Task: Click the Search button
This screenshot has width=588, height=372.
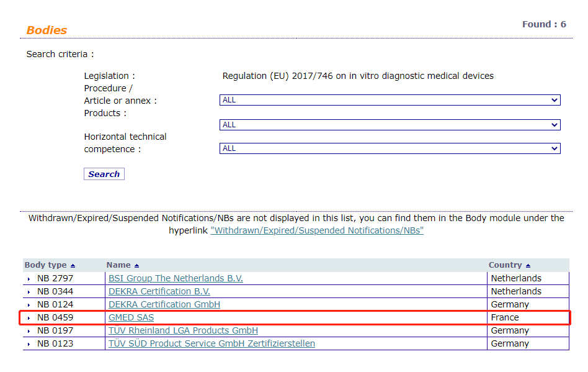Action: pyautogui.click(x=104, y=174)
